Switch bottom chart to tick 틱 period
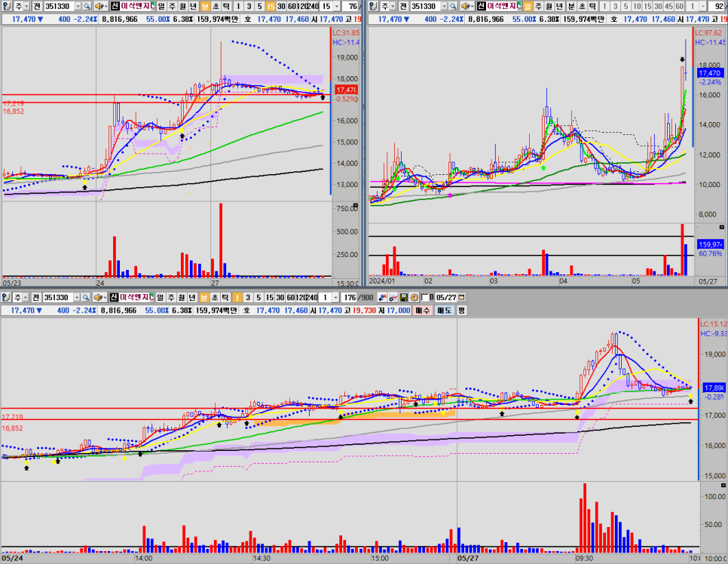 225,297
